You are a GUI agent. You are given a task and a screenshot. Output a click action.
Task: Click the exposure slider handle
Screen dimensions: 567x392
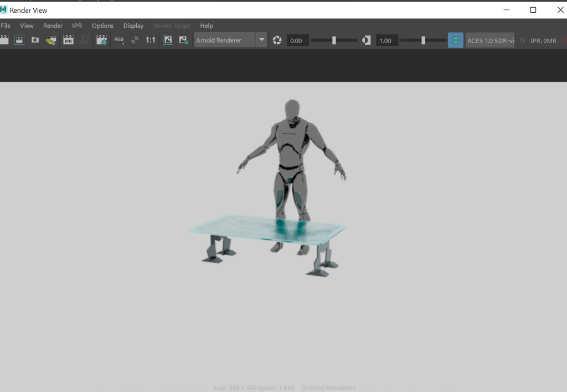click(334, 40)
